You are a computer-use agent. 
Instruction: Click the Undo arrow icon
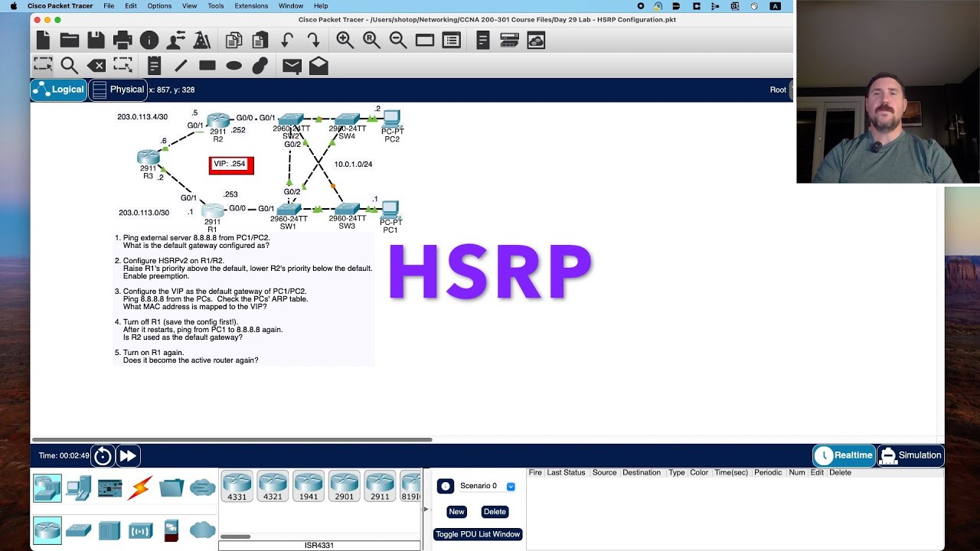click(x=287, y=41)
